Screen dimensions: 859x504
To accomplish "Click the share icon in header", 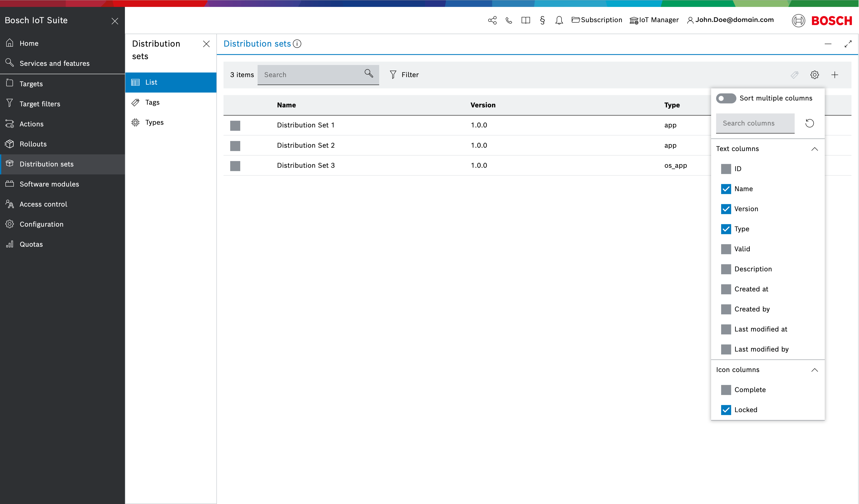I will (492, 20).
